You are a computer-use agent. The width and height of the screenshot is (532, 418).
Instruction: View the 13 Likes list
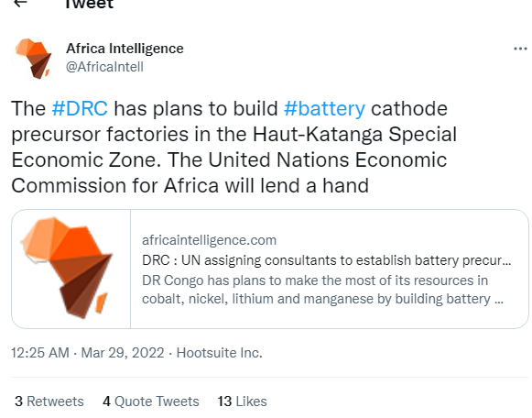[242, 401]
